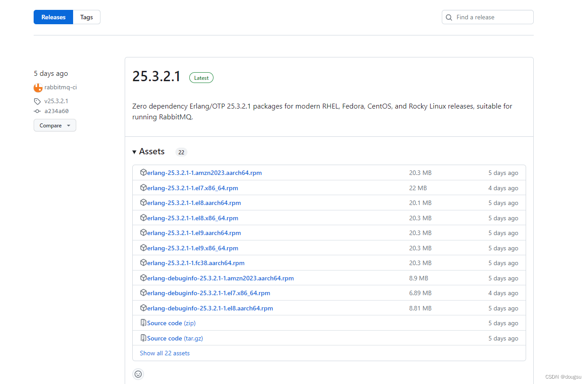
Task: Click the package icon beside erlang-25.3.2.1-1.fc38.aarch64.rpm
Action: click(144, 262)
